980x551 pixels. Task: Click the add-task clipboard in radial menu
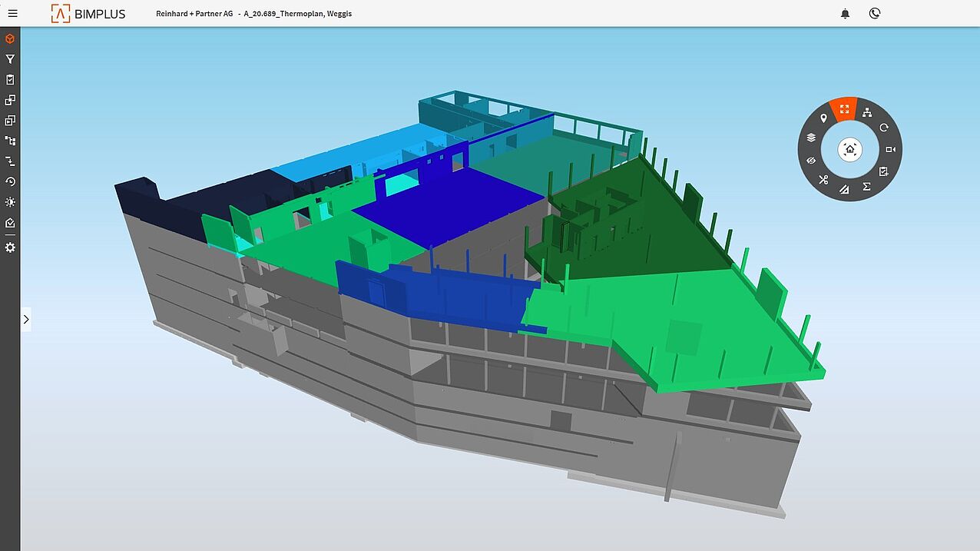coord(884,171)
